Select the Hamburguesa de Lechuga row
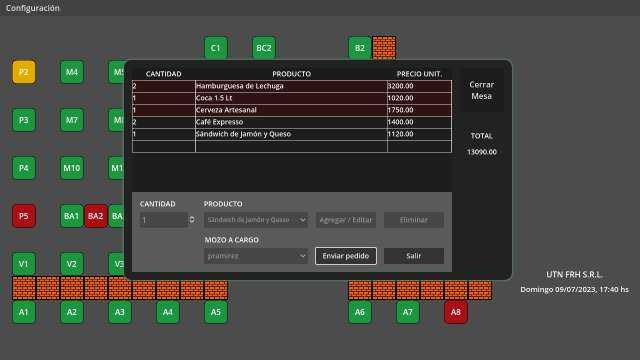The image size is (640, 360). tap(292, 86)
